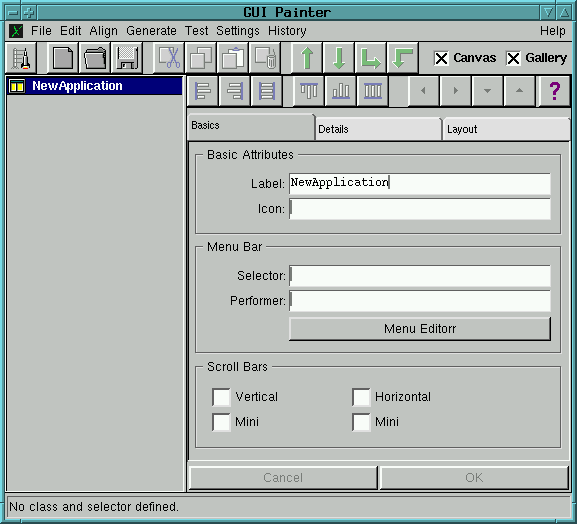Save with the floppy disk icon
This screenshot has width=577, height=524.
(127, 58)
